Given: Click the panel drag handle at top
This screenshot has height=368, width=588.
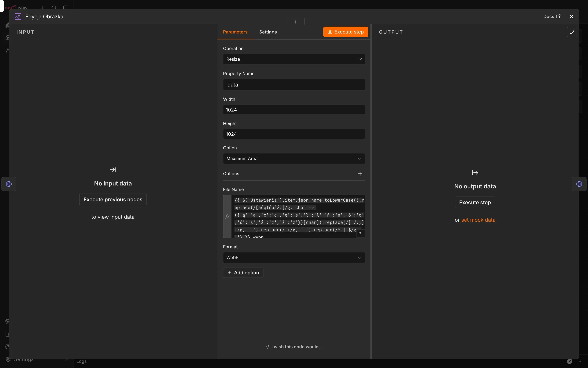Looking at the screenshot, I should point(294,22).
